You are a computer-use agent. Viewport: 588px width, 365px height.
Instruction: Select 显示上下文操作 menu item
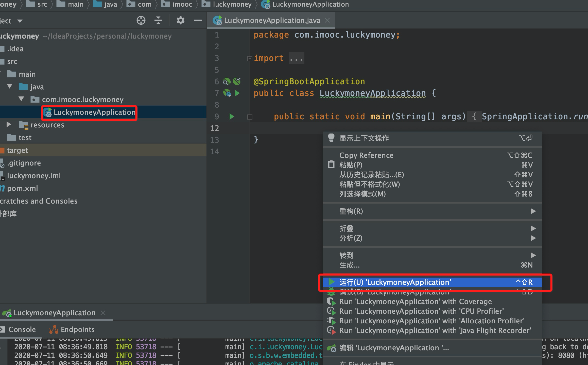pyautogui.click(x=433, y=138)
